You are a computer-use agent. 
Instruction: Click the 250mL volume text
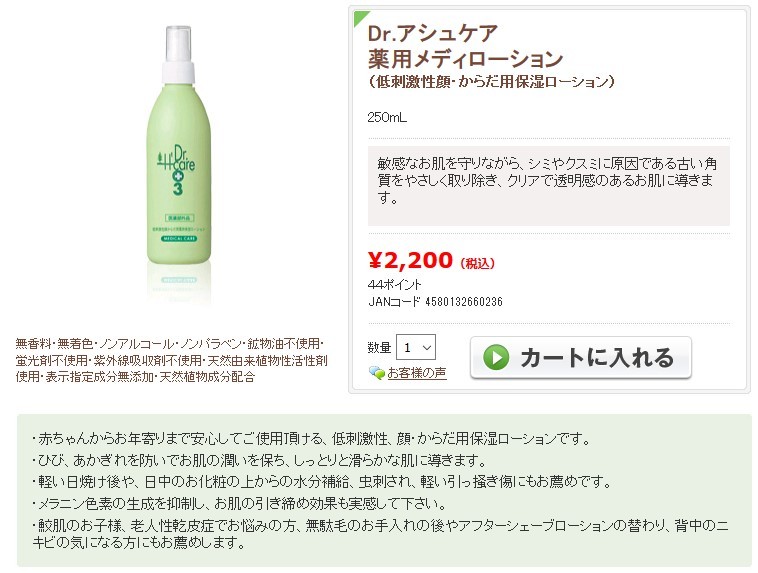click(387, 117)
